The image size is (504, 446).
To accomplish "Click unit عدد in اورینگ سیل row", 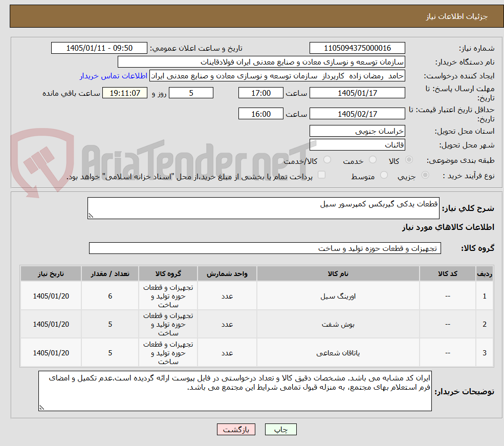I will [x=227, y=296].
